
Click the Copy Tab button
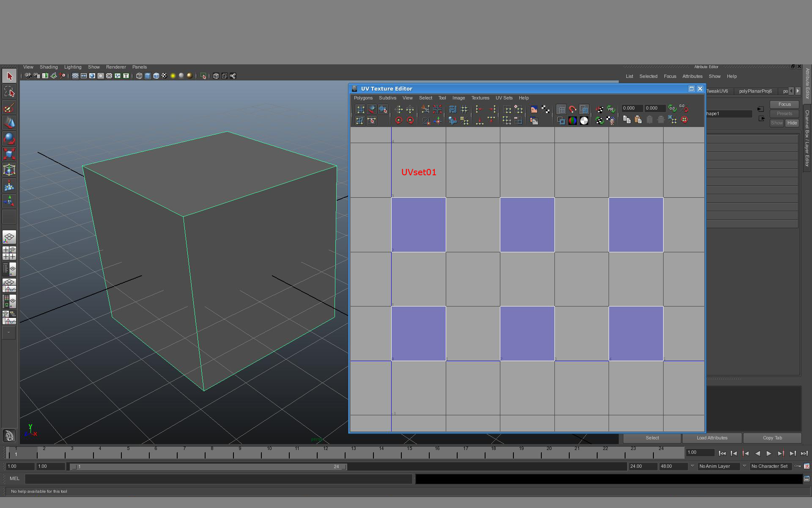click(x=773, y=438)
